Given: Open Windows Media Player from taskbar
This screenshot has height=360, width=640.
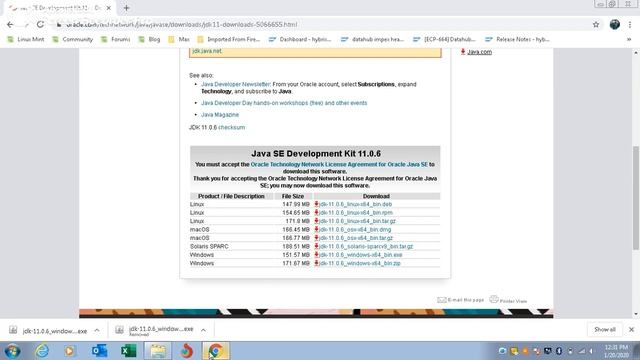Looking at the screenshot, I should coord(70,351).
